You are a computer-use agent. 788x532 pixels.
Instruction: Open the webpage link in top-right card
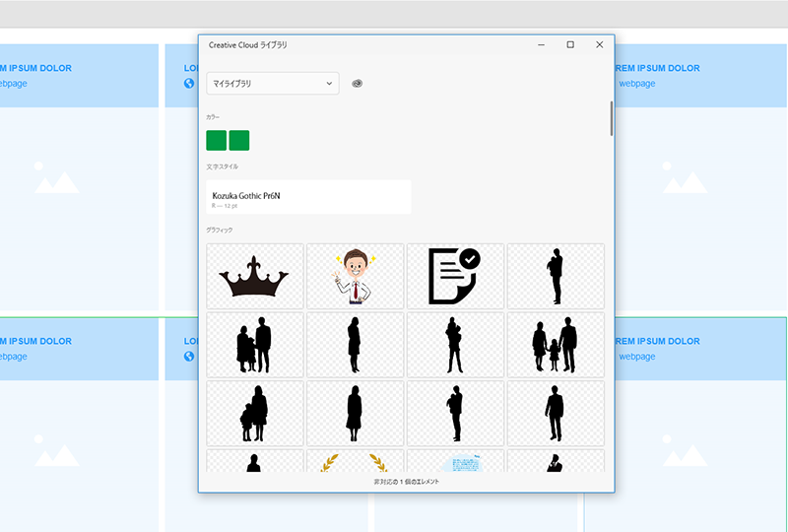click(x=636, y=84)
